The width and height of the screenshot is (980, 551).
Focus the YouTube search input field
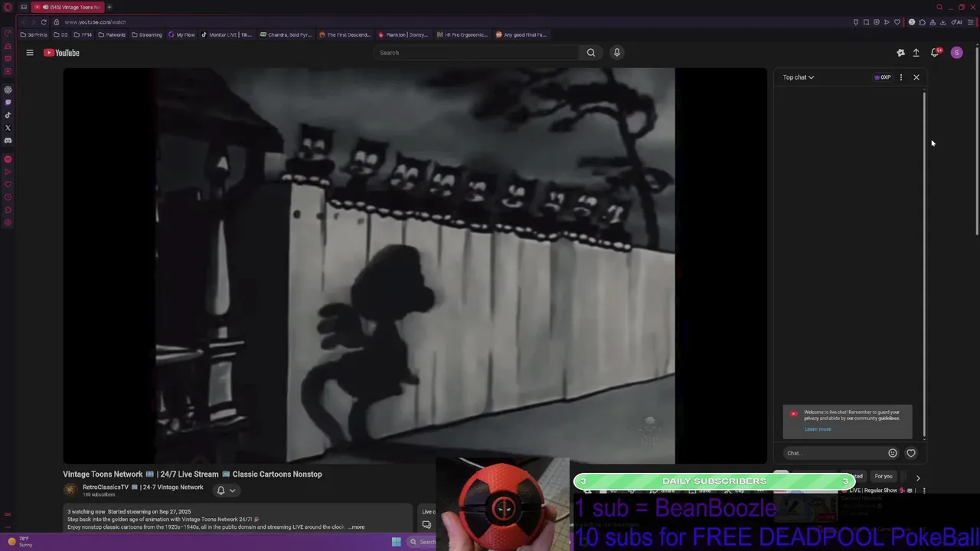pyautogui.click(x=477, y=53)
